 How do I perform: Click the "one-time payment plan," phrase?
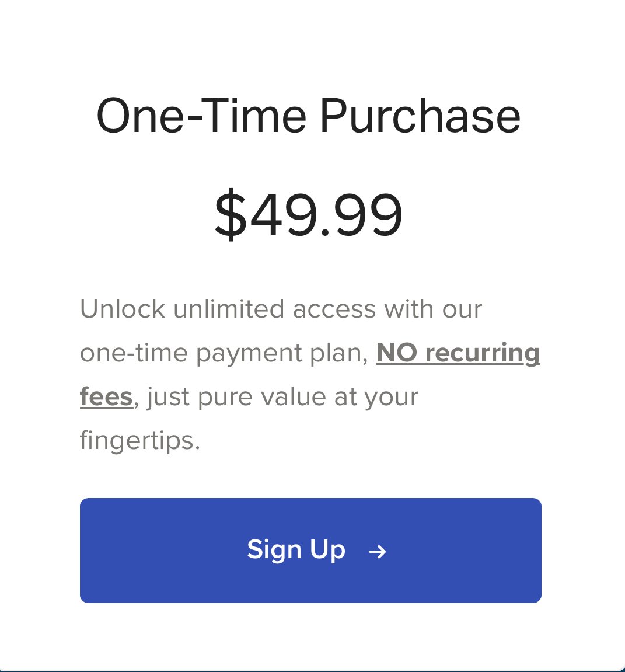tap(224, 354)
